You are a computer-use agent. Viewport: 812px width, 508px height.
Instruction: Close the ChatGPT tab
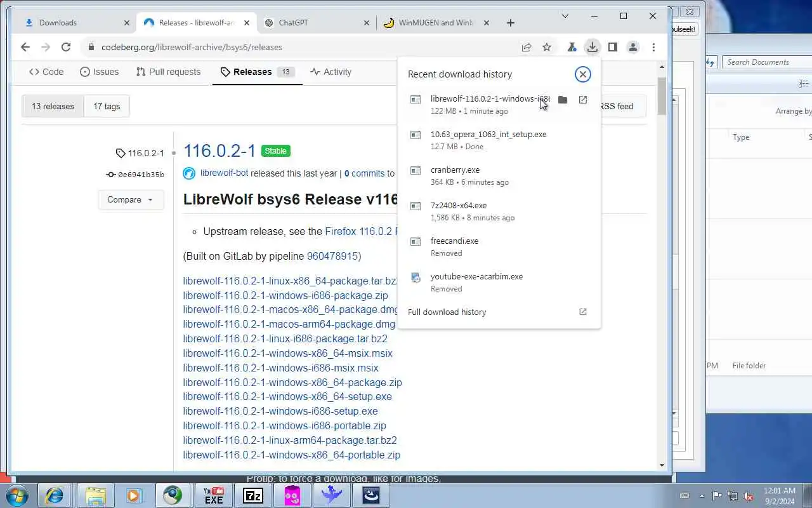point(366,23)
